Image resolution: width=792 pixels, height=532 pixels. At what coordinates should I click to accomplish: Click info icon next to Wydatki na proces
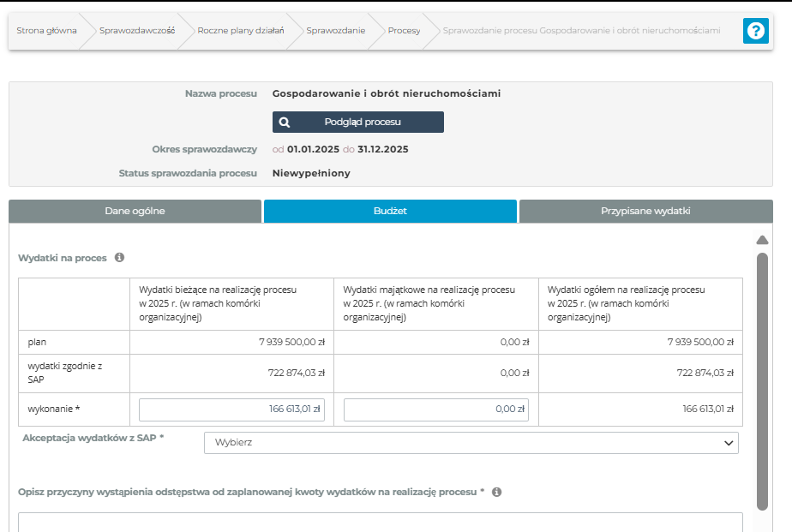coord(119,257)
